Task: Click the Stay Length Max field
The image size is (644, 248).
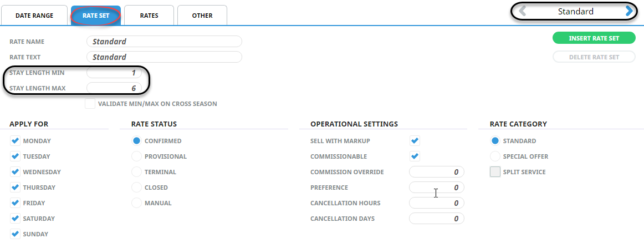Action: [x=114, y=88]
